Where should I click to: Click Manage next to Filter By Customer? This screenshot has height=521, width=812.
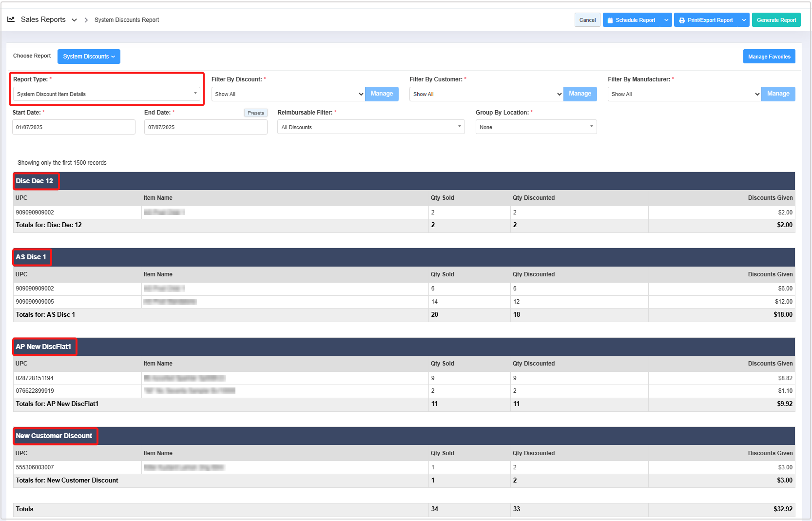click(x=580, y=94)
